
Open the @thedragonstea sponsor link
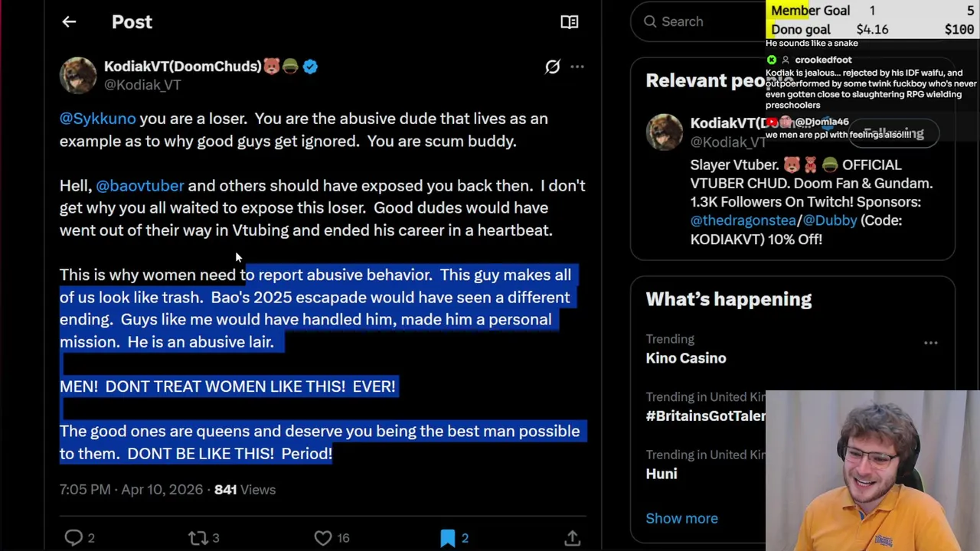coord(743,220)
